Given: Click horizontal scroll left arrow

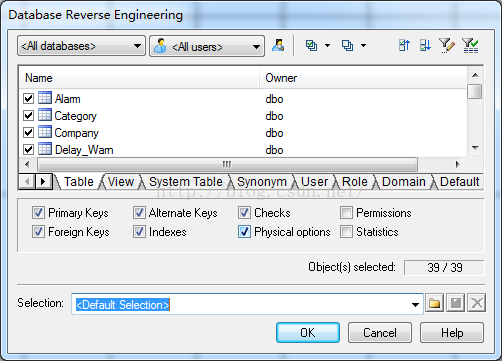Looking at the screenshot, I should pyautogui.click(x=27, y=164).
